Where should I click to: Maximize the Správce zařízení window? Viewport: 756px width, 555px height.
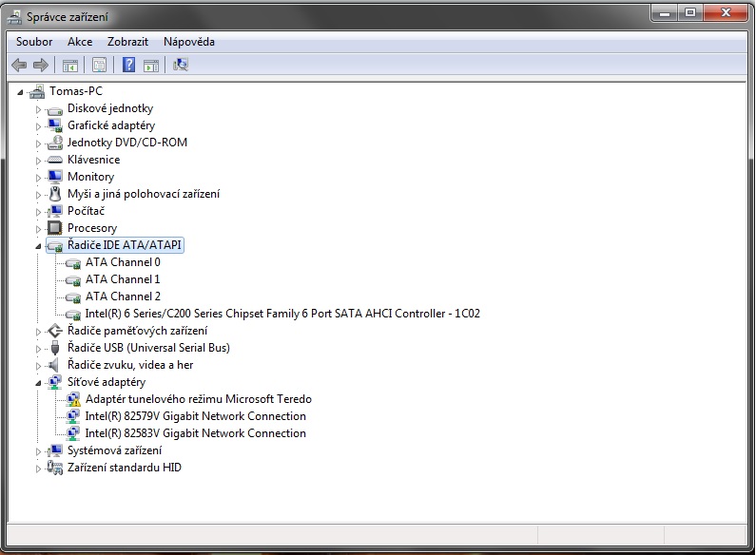click(x=690, y=13)
